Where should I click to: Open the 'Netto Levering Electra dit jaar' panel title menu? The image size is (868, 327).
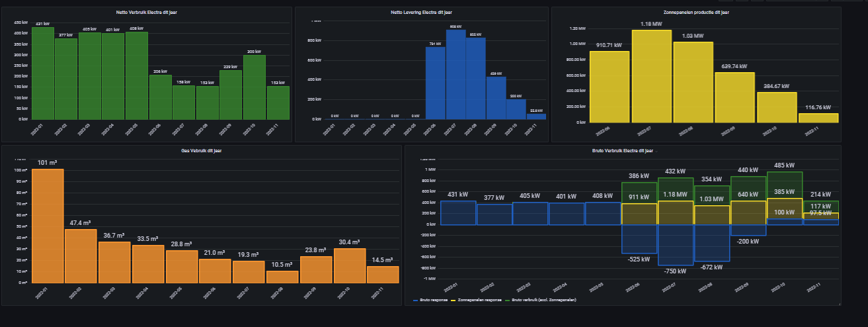421,12
